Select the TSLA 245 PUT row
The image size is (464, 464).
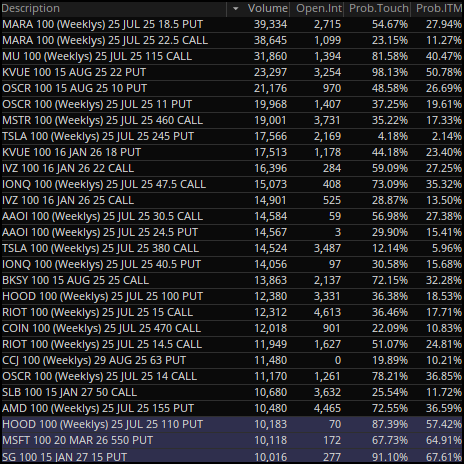pyautogui.click(x=232, y=136)
